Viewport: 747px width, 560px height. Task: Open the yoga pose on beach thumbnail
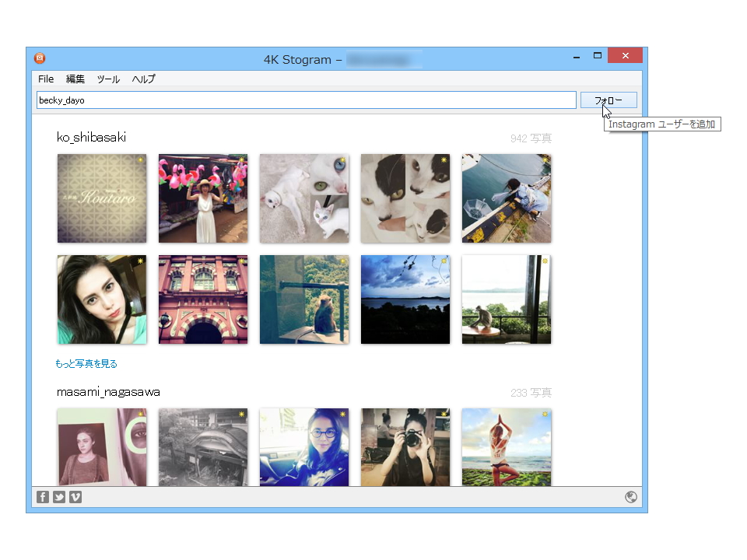click(507, 447)
